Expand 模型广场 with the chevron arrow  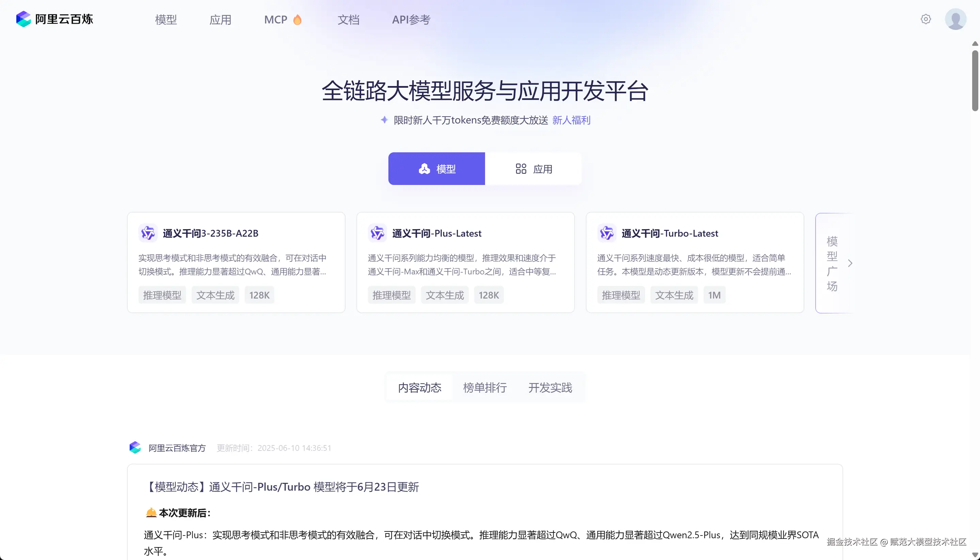(x=850, y=264)
